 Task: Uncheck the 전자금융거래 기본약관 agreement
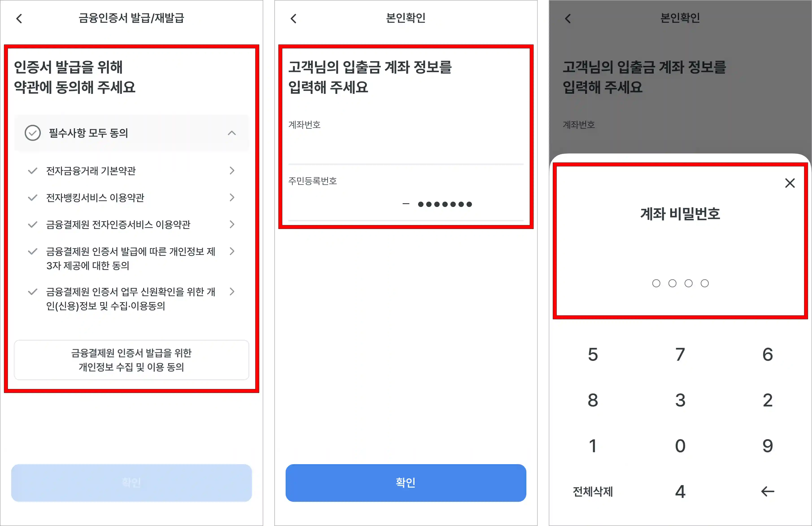[x=33, y=170]
